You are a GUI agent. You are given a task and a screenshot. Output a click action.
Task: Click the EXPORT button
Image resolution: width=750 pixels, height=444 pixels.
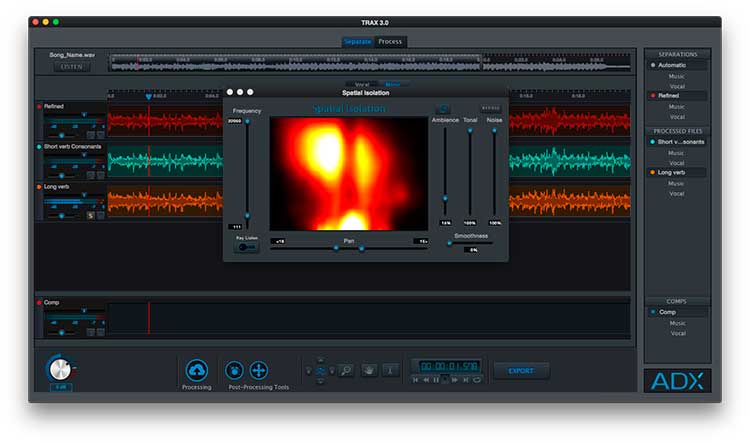(x=521, y=371)
